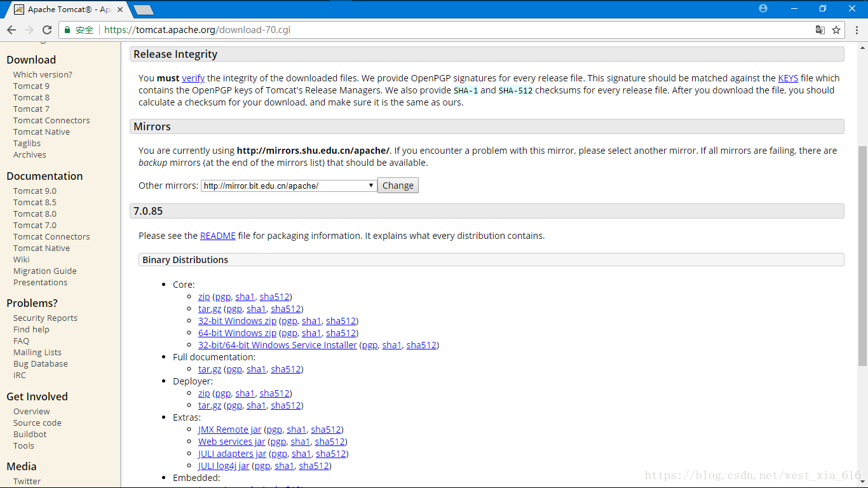This screenshot has width=868, height=488.
Task: Open the README link
Action: click(218, 236)
